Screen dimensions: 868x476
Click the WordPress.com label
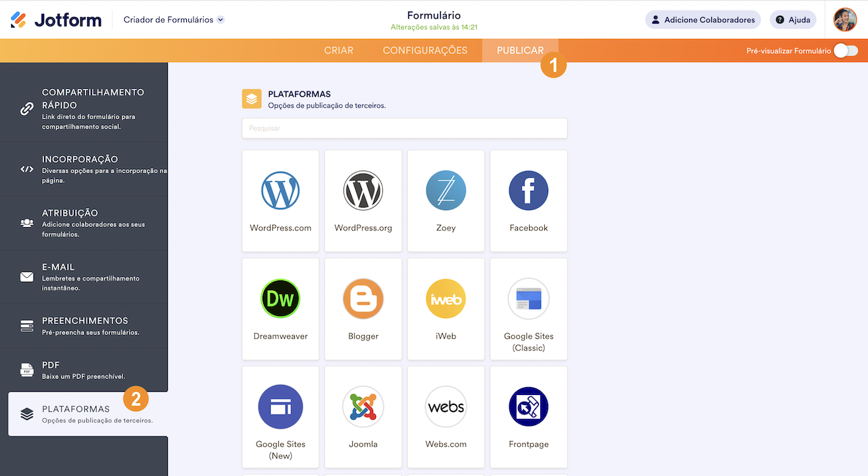[280, 228]
